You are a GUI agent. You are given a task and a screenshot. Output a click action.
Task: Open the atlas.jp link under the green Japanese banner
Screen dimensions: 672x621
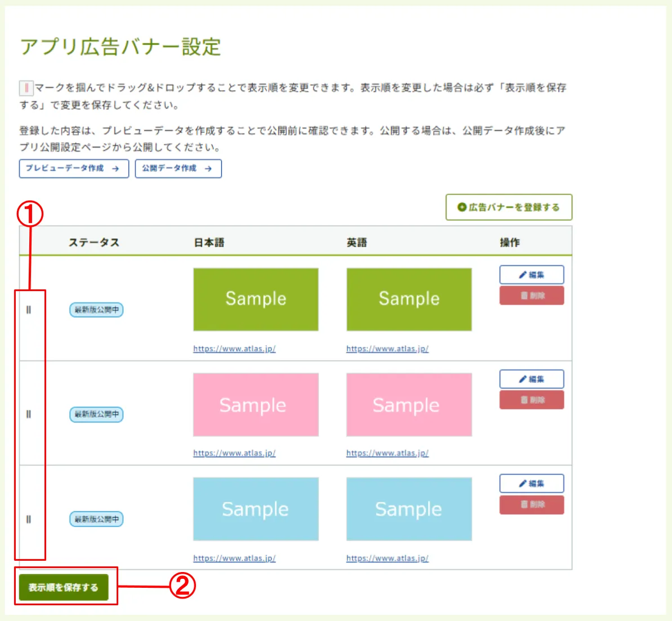[x=235, y=349]
